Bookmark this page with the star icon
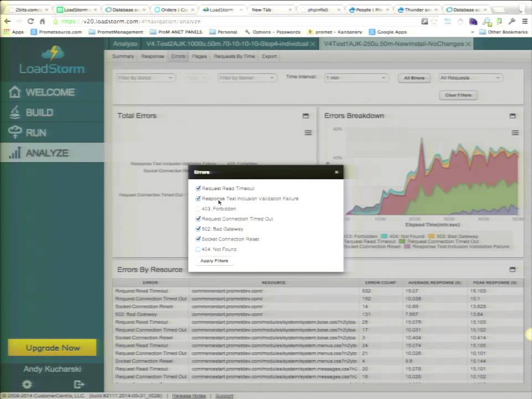This screenshot has width=532, height=399. click(434, 22)
